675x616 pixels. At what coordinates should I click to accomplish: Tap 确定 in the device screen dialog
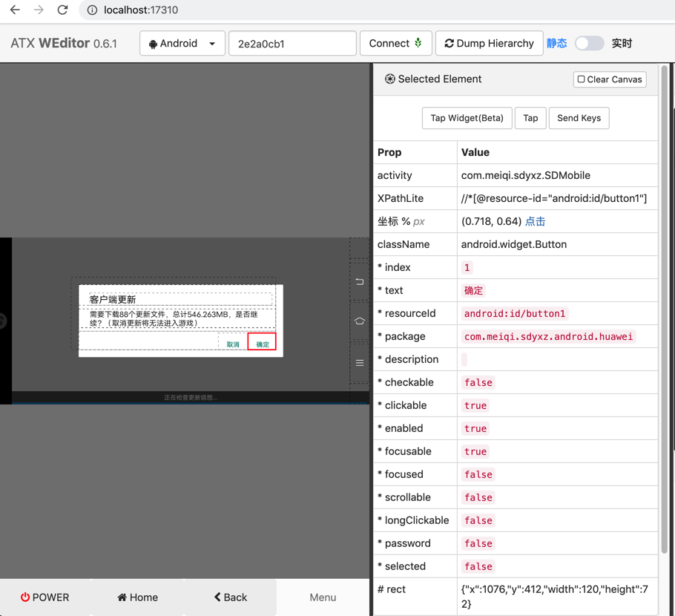click(262, 341)
